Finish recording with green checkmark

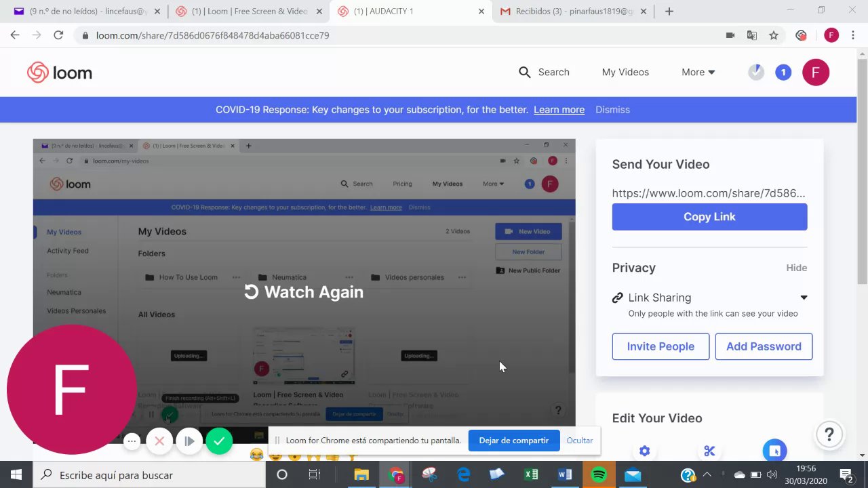click(219, 441)
